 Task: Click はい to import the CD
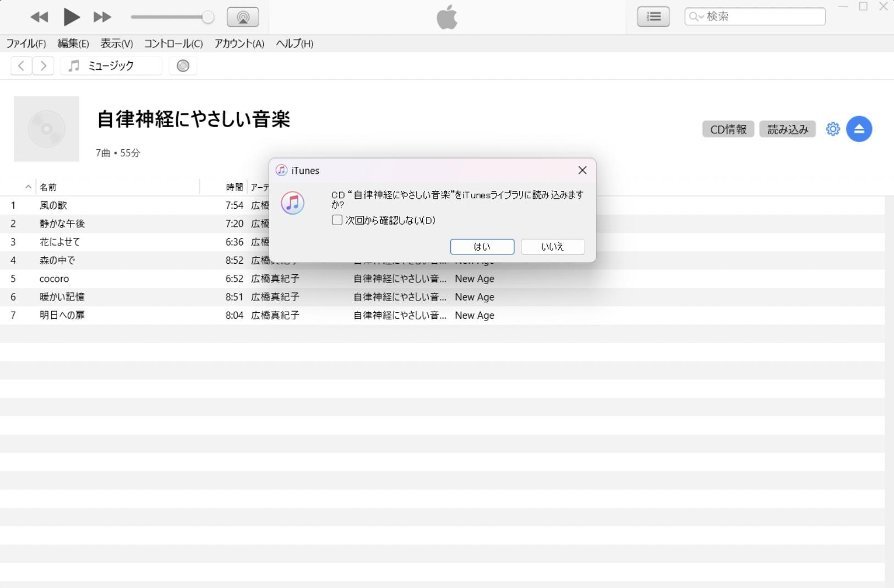pos(482,247)
